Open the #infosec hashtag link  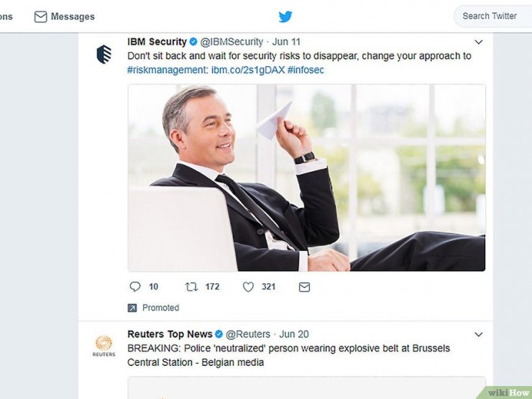[306, 70]
